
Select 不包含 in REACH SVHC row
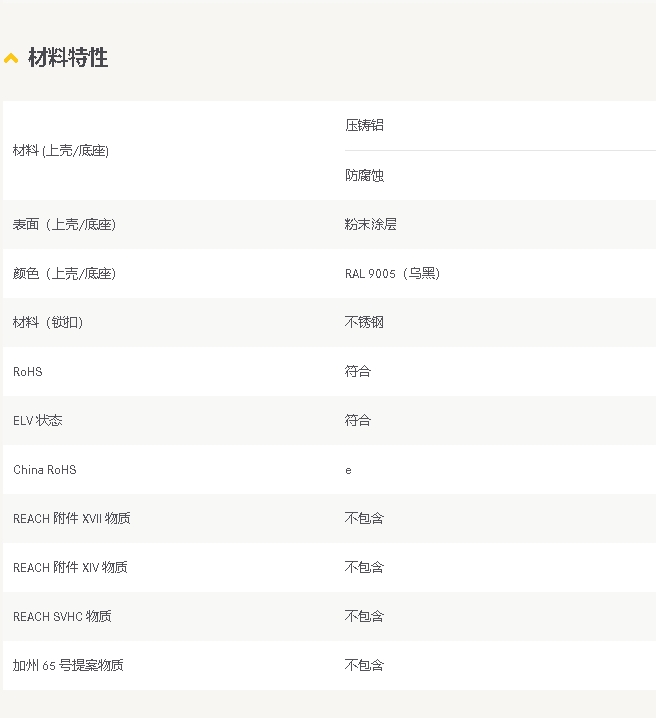[x=364, y=616]
